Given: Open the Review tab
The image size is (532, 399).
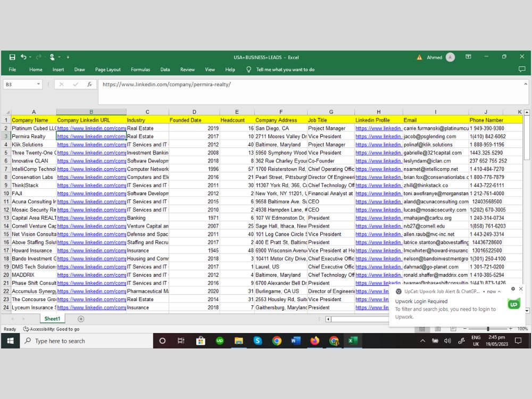Looking at the screenshot, I should point(187,70).
